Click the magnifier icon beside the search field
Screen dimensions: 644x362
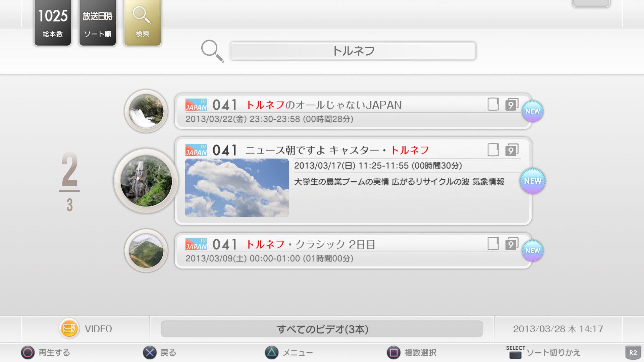click(x=212, y=51)
